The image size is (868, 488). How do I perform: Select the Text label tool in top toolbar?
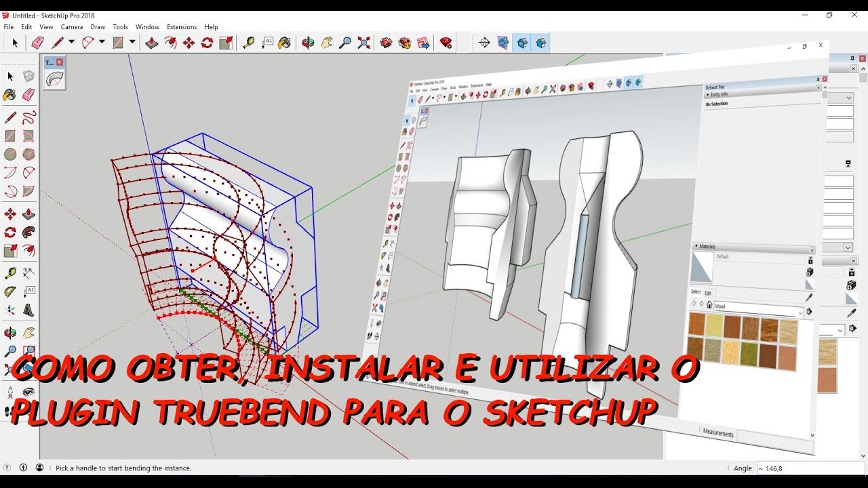coord(267,43)
